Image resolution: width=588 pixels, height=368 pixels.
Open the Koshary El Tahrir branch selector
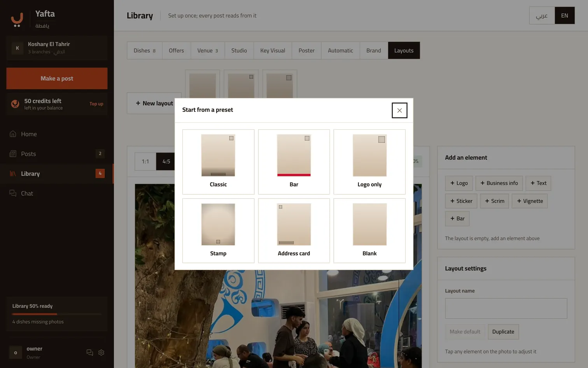[x=57, y=48]
